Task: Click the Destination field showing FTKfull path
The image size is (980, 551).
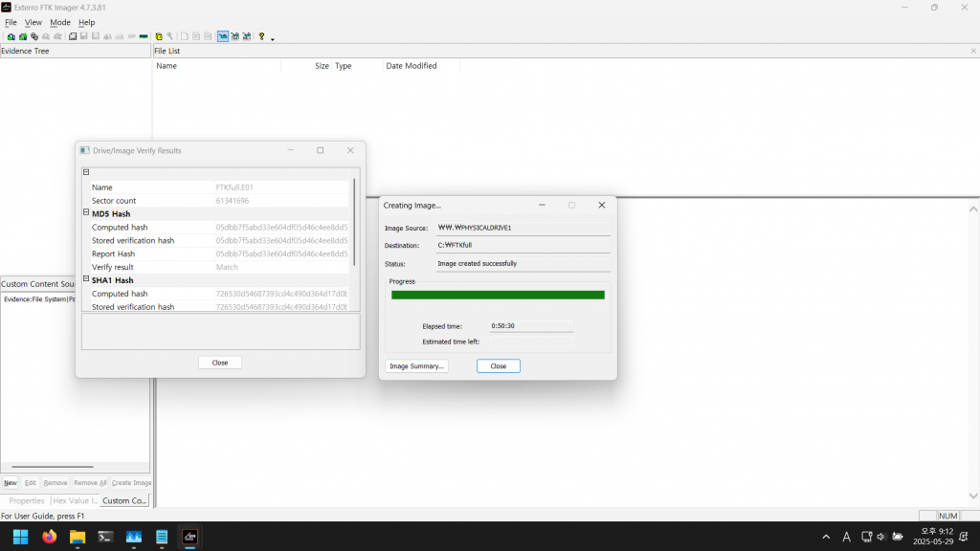Action: 523,246
